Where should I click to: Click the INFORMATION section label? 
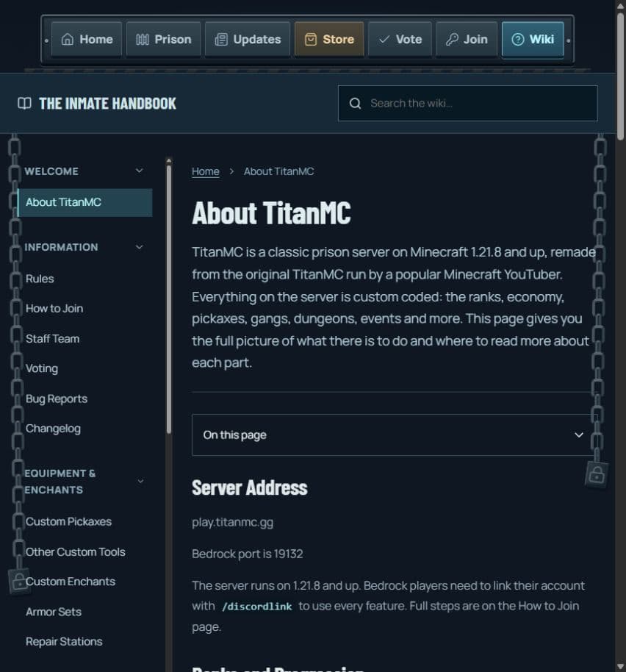[61, 247]
